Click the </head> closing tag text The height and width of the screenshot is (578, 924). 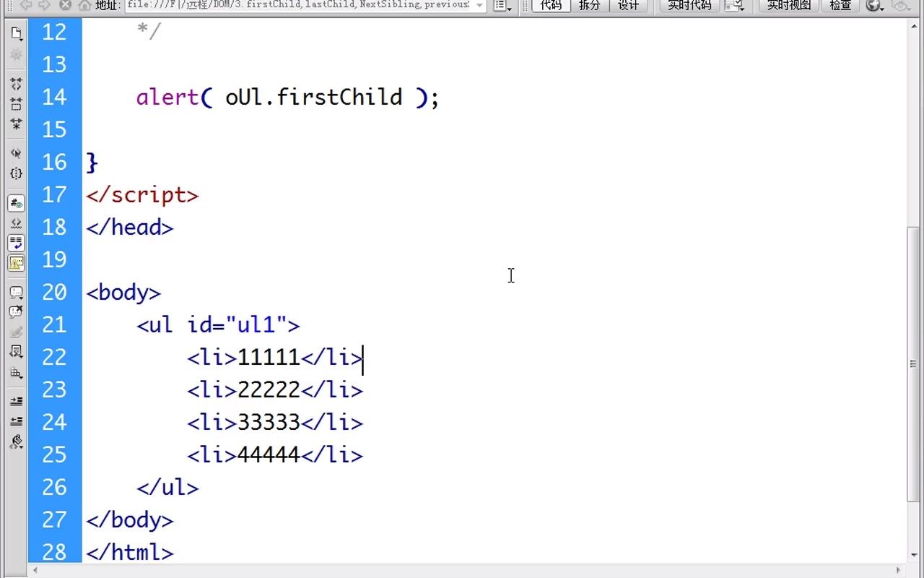(x=129, y=228)
